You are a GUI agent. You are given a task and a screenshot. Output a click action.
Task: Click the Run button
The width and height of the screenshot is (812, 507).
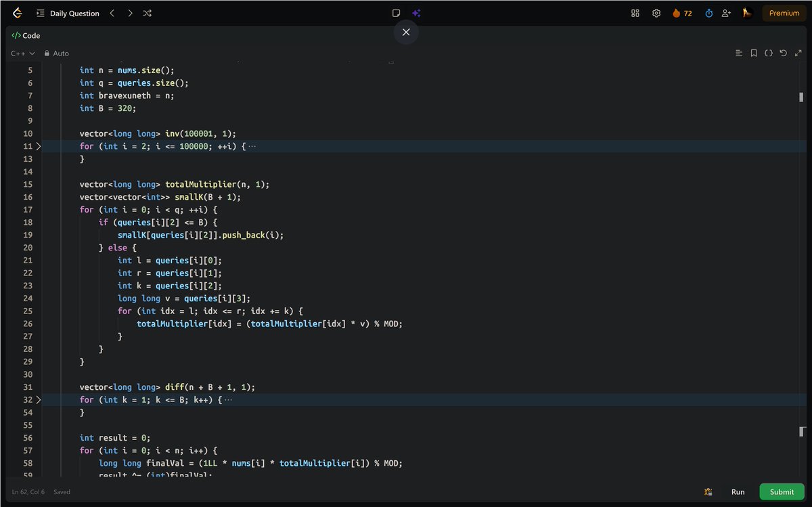point(738,492)
